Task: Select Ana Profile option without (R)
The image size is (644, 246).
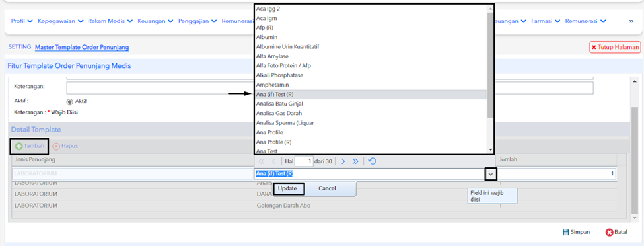Action: (371, 132)
